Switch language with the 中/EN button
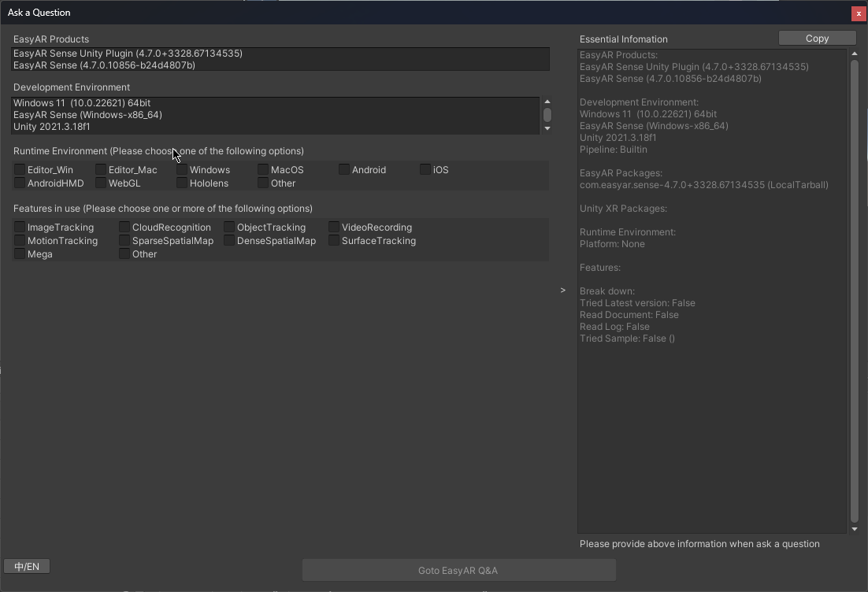 27,567
